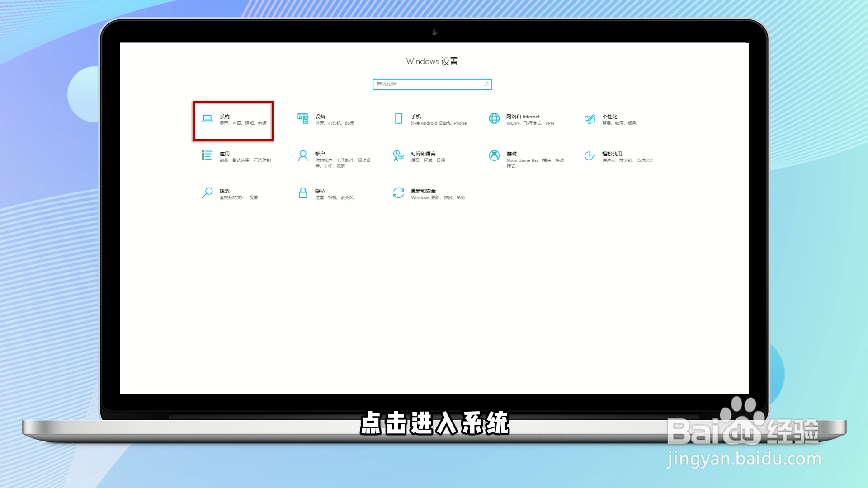Image resolution: width=868 pixels, height=488 pixels.
Task: Click description 连接 Android 设备和 iPhone
Action: pos(439,123)
